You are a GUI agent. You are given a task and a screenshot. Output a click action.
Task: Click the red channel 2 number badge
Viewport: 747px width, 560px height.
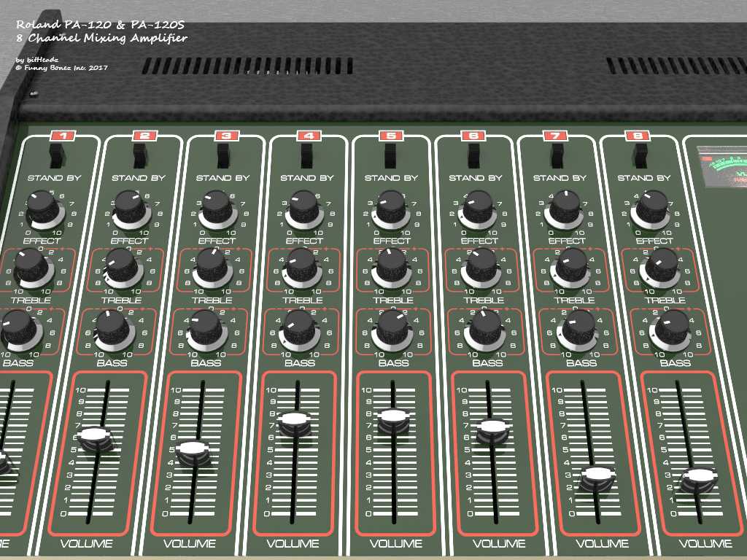[x=145, y=136]
